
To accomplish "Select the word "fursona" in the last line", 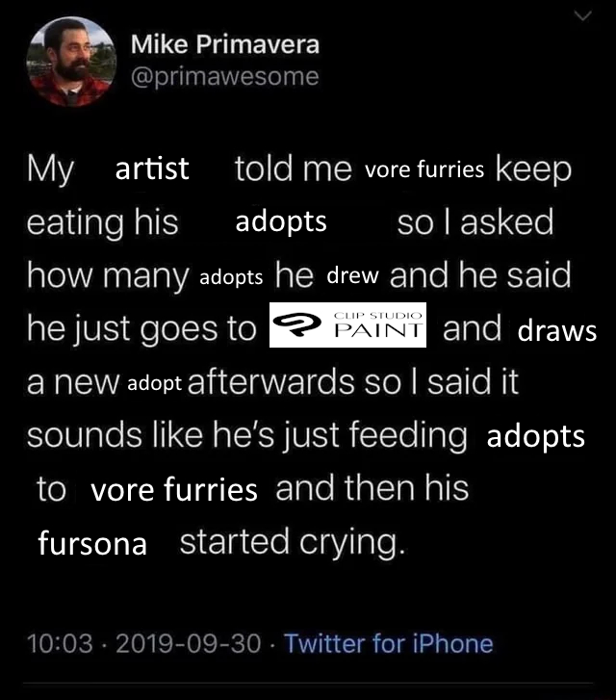I will [92, 544].
